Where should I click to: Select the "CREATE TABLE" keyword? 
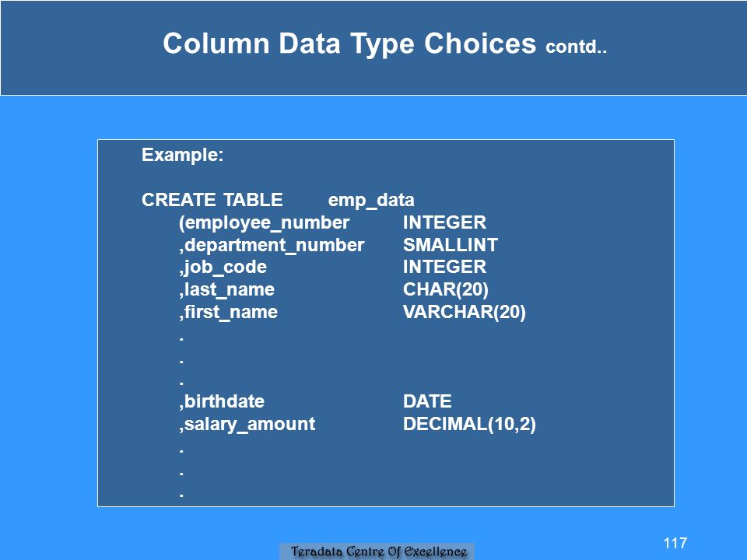[x=212, y=200]
